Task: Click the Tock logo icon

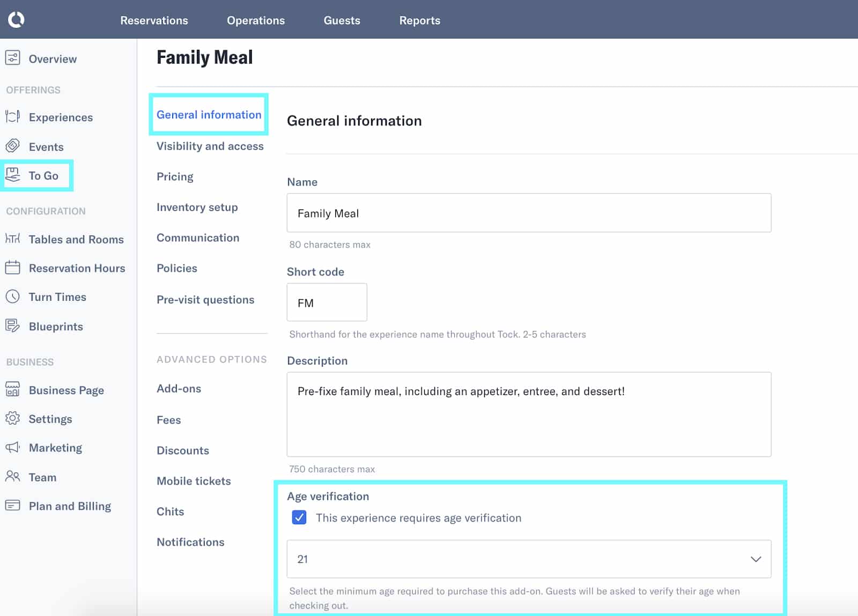Action: 16,20
